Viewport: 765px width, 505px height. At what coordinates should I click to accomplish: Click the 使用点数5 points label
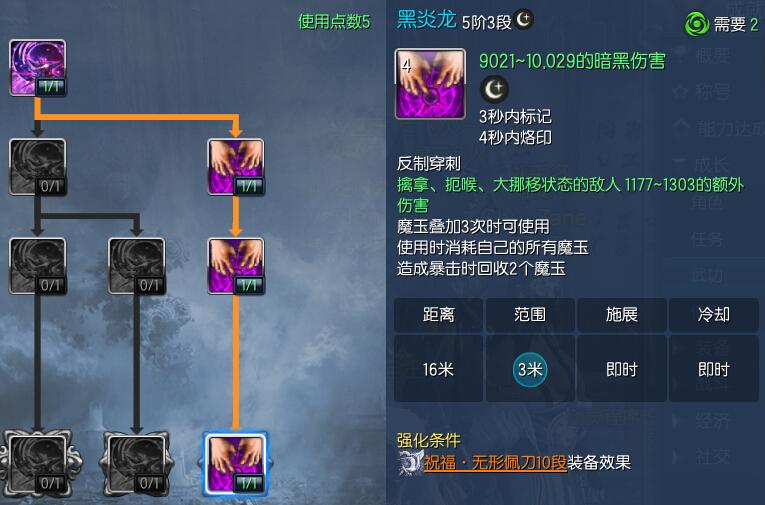click(334, 22)
